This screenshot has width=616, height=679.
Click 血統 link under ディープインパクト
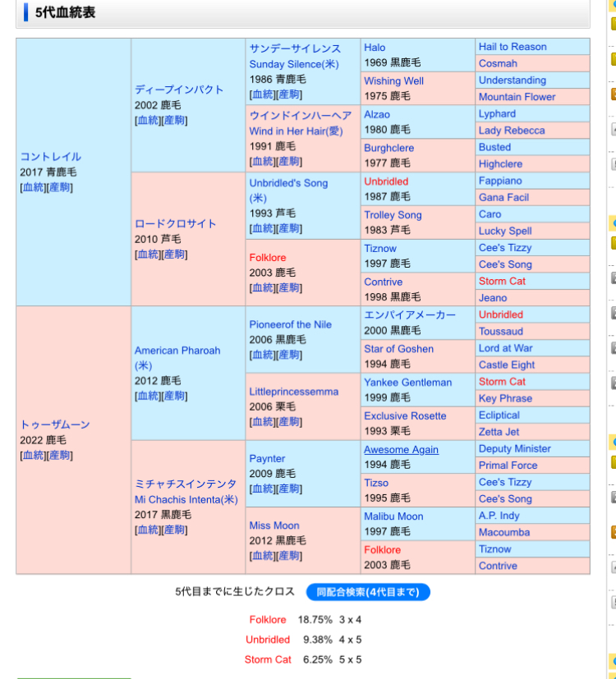tap(148, 120)
